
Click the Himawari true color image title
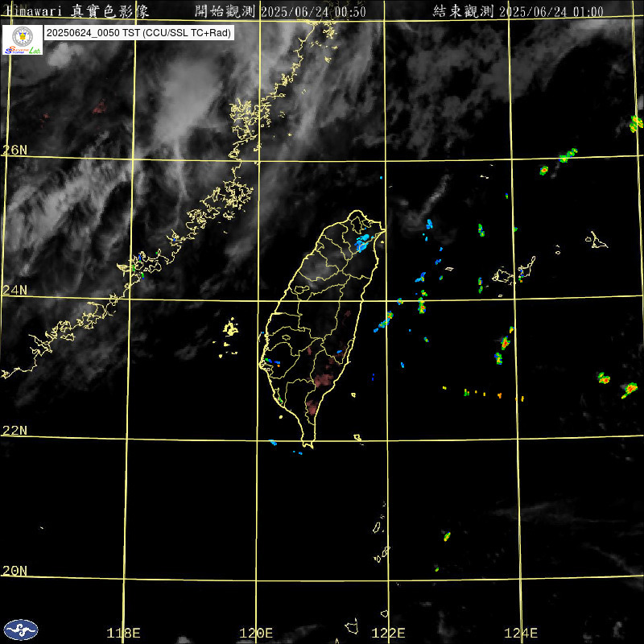point(78,11)
